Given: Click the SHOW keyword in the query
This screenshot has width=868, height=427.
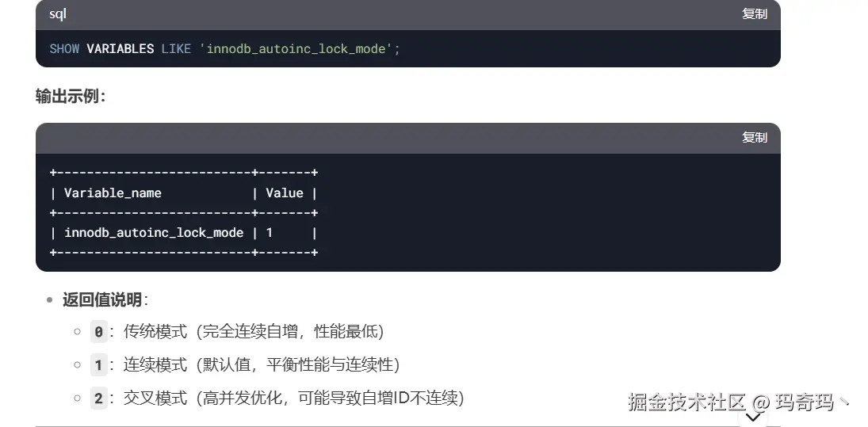Looking at the screenshot, I should pos(64,48).
